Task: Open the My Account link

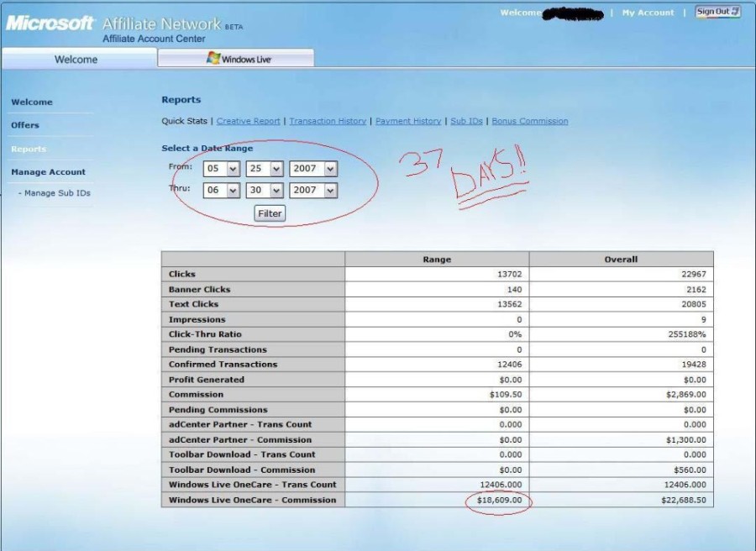Action: (x=648, y=13)
